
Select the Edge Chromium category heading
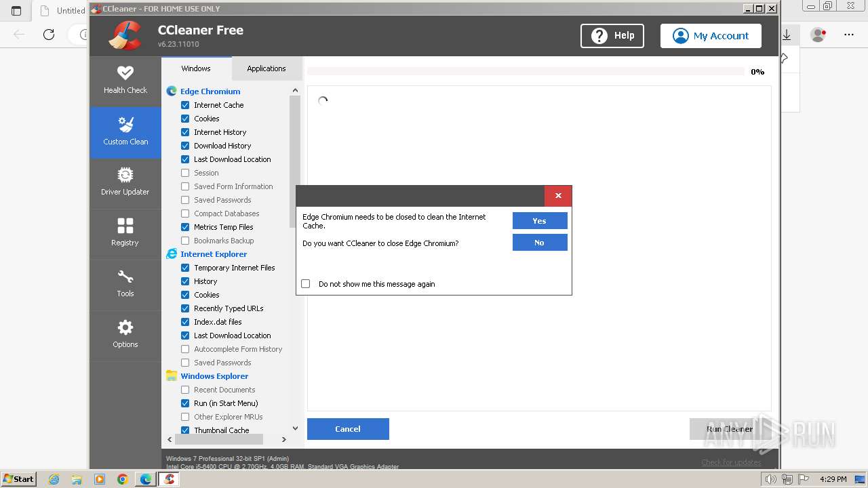pyautogui.click(x=210, y=91)
